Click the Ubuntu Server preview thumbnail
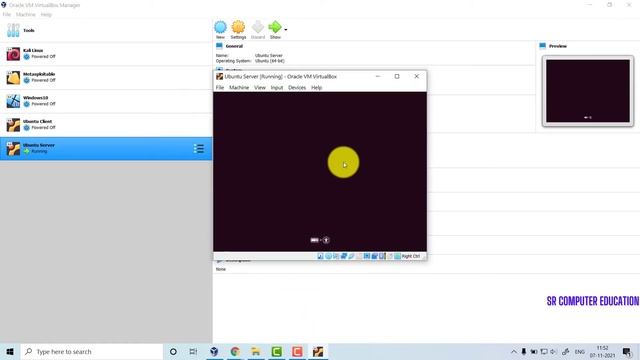Image resolution: width=640 pixels, height=360 pixels. click(x=588, y=91)
